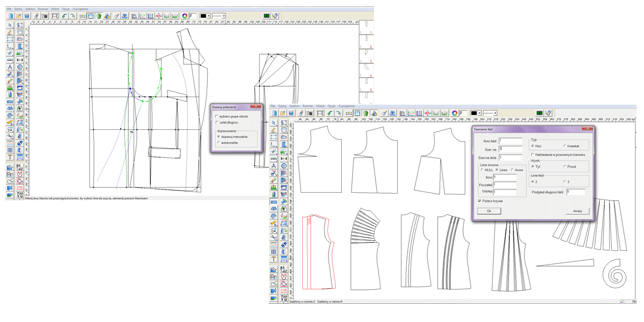Viewport: 644px width, 322px height.
Task: Open black color dropdown arrow in front window
Action: [x=478, y=113]
